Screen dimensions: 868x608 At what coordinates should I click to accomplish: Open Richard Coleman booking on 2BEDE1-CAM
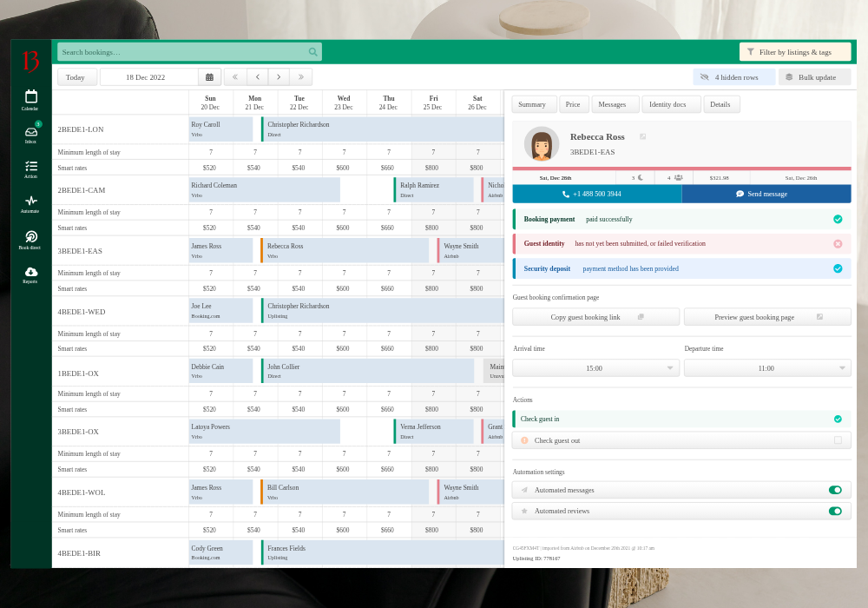tap(265, 190)
